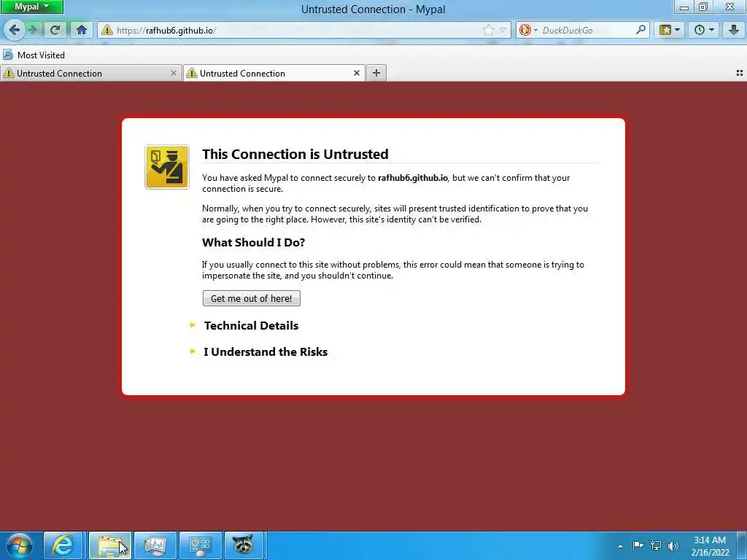Click the network tray icon
This screenshot has height=560, width=747.
(x=656, y=545)
